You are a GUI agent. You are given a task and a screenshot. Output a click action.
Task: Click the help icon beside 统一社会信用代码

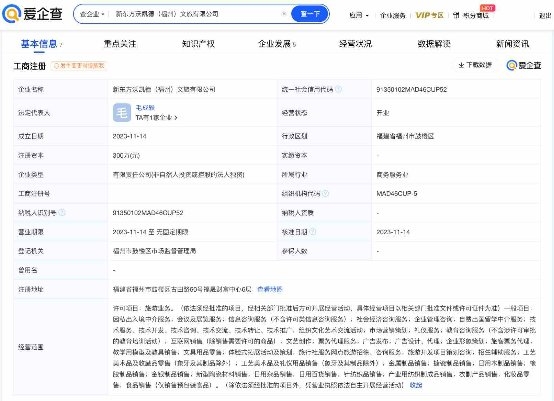pyautogui.click(x=338, y=89)
